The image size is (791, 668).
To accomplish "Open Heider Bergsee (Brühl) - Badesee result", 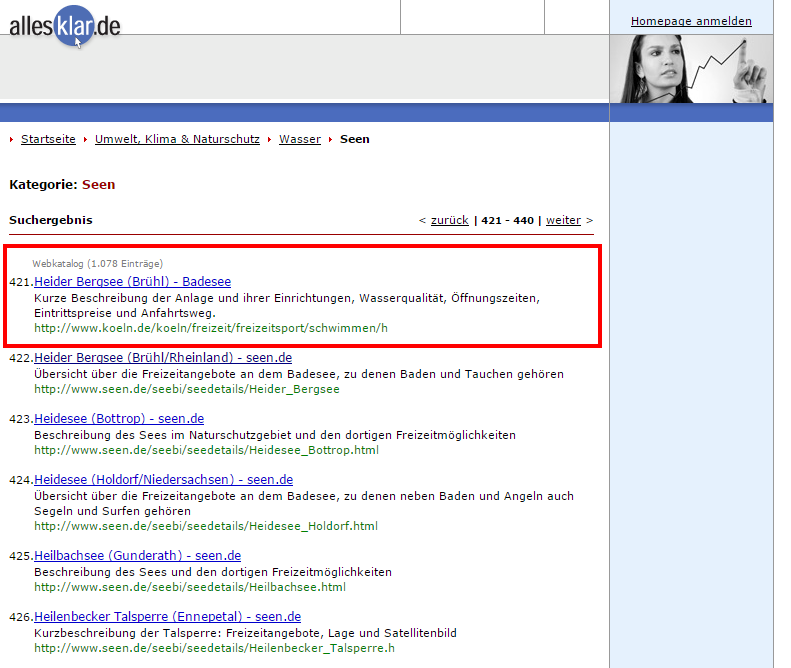I will click(x=132, y=282).
